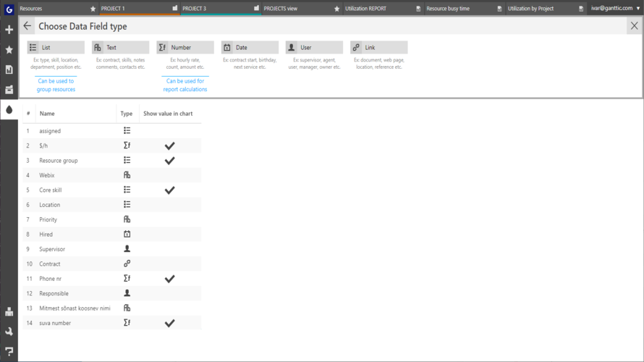Choose the List data field type
644x362 pixels.
[56, 47]
